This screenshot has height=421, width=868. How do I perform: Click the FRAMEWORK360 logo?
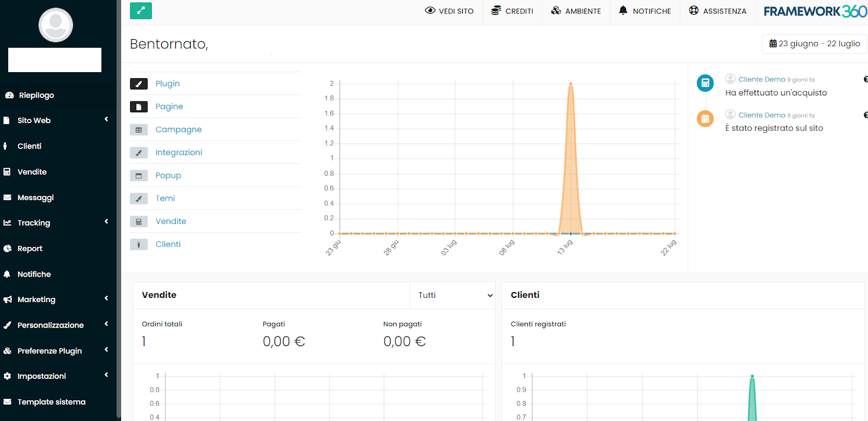(x=815, y=11)
